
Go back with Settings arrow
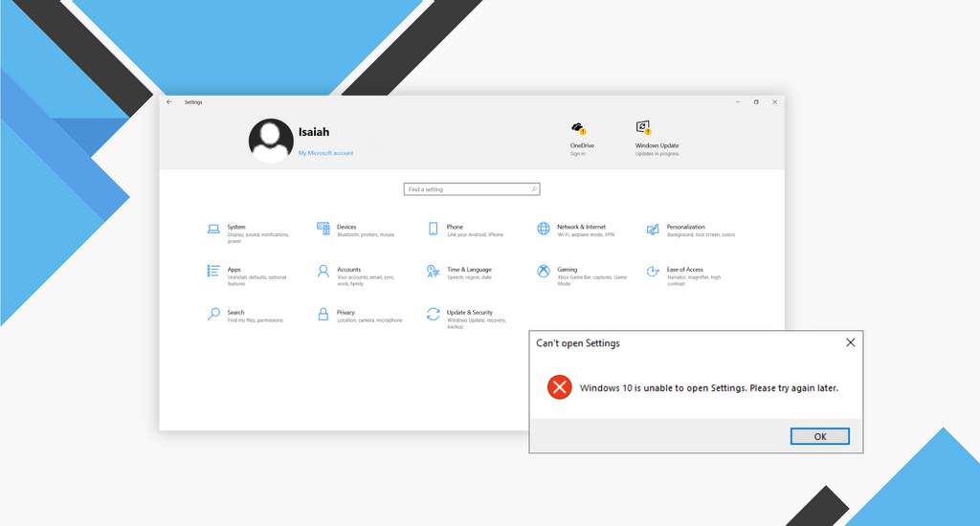[x=169, y=101]
